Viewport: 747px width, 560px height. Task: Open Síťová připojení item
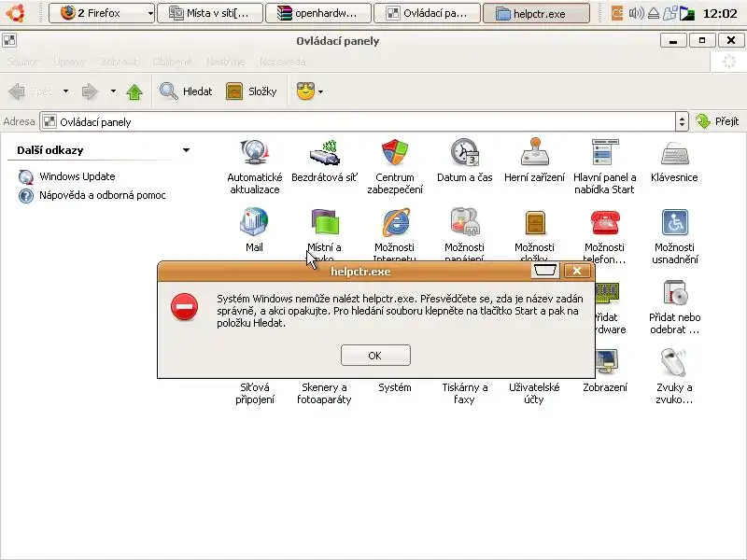pos(254,393)
